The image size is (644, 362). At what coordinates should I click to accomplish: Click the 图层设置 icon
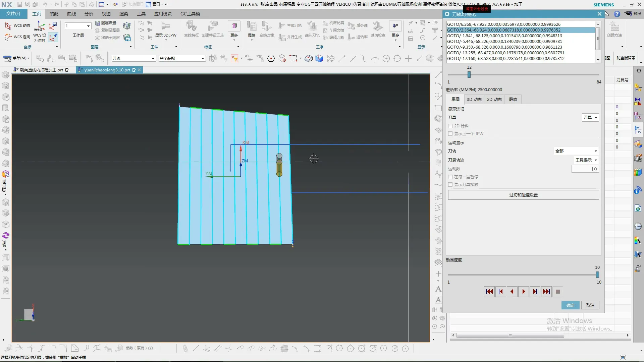click(x=98, y=23)
